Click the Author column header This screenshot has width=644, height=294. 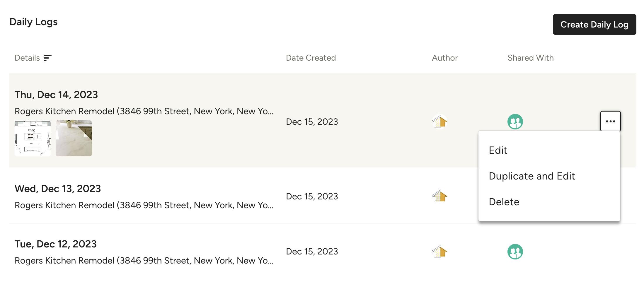(445, 58)
